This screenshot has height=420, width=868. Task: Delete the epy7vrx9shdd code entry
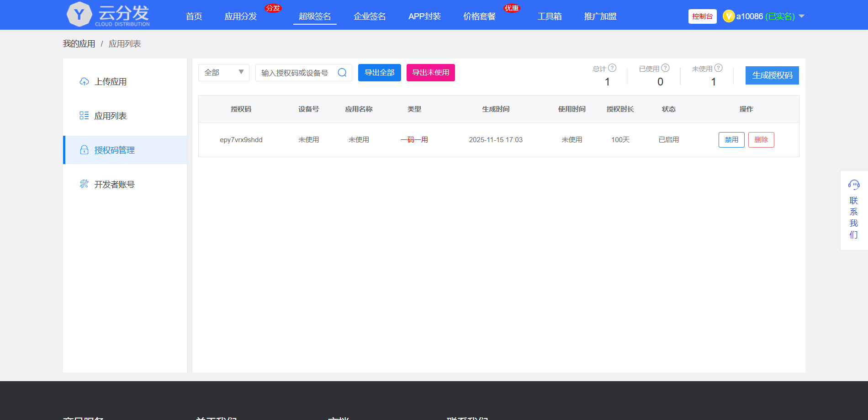tap(761, 140)
